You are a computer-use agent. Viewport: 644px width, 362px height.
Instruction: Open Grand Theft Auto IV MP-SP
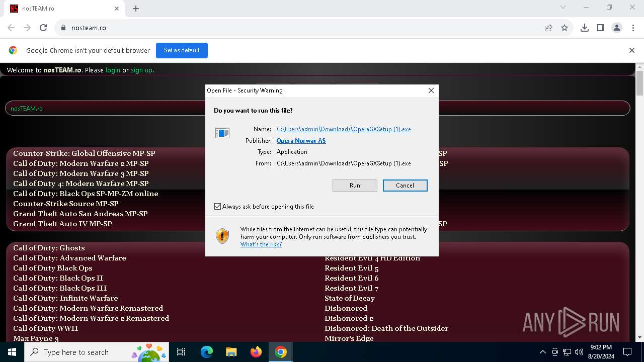pyautogui.click(x=62, y=224)
